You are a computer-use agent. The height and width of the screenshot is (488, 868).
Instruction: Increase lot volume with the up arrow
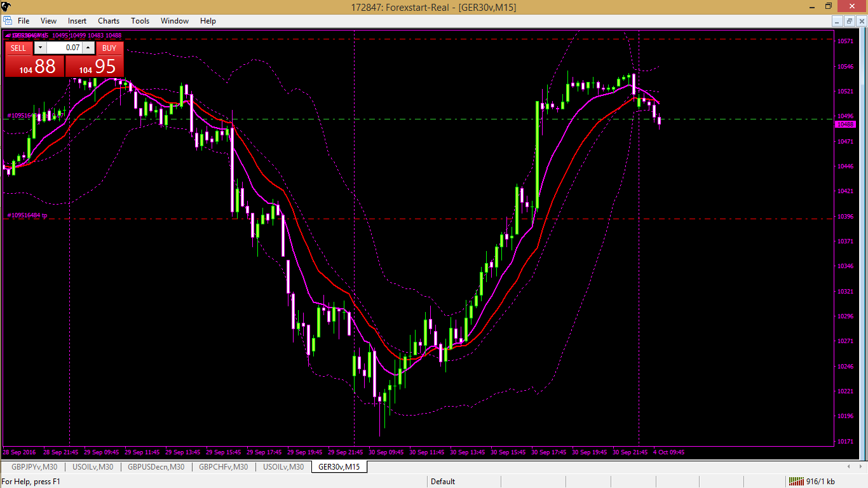point(88,48)
